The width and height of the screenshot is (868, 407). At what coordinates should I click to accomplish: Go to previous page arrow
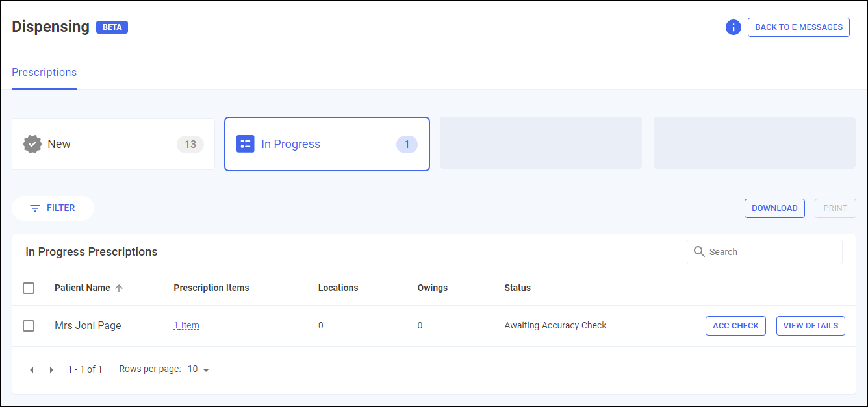[x=31, y=370]
